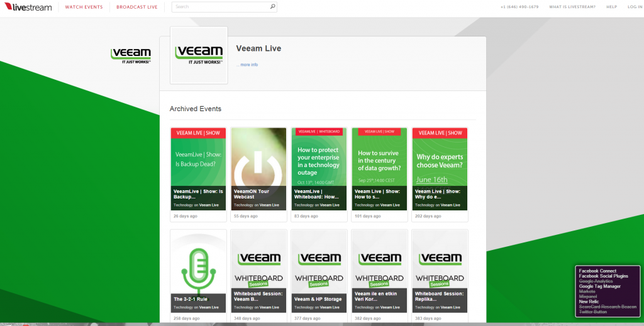This screenshot has width=644, height=326.
Task: Click the Veeam Live title
Action: point(258,48)
